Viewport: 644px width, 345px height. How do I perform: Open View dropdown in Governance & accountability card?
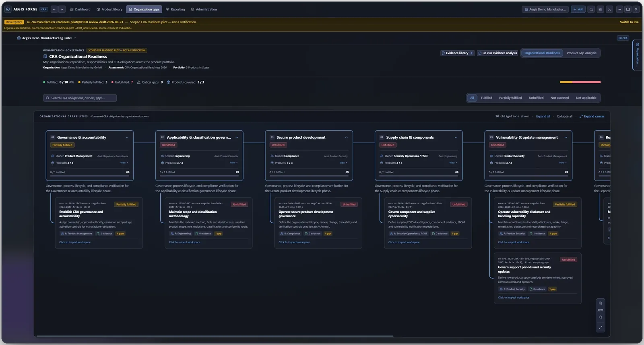(124, 163)
